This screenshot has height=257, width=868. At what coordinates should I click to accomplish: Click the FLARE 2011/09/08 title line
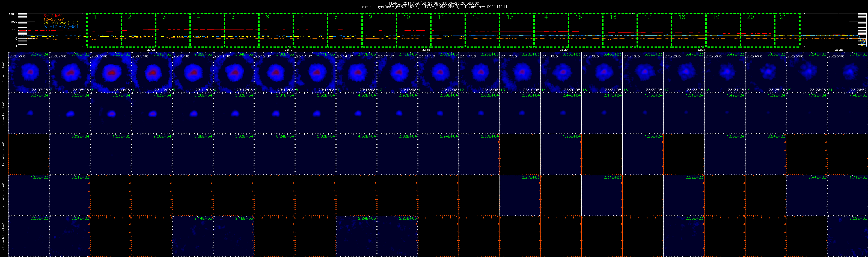[434, 3]
